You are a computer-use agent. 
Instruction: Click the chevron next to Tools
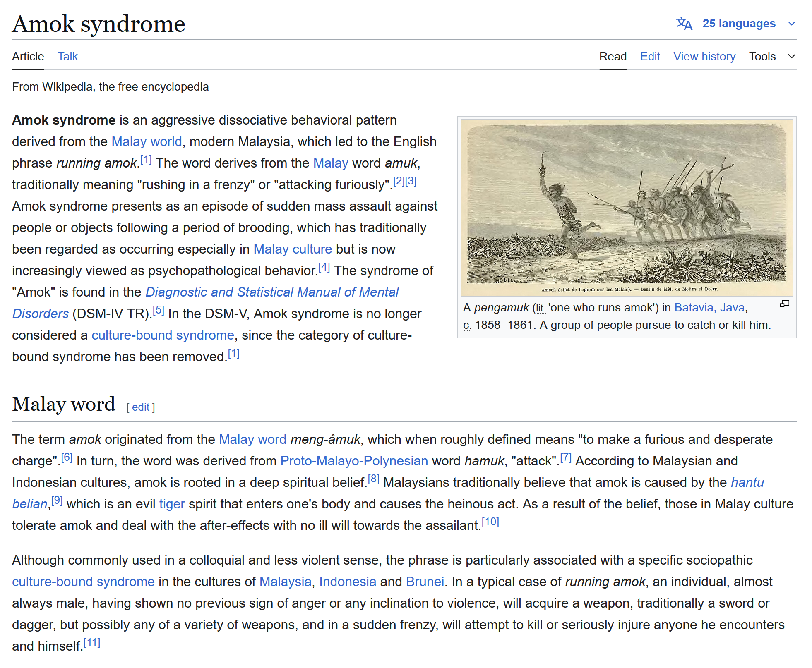point(791,57)
